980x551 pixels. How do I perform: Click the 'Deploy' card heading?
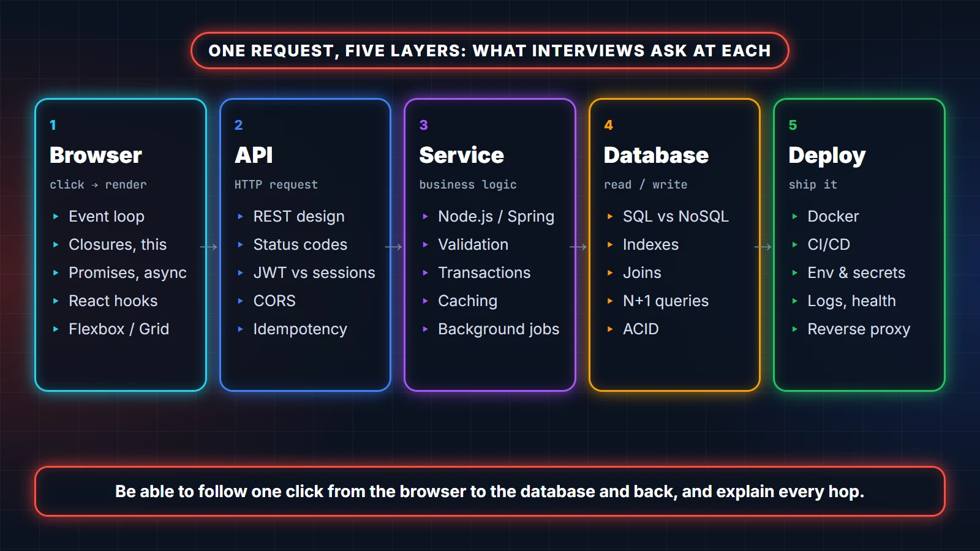tap(827, 156)
